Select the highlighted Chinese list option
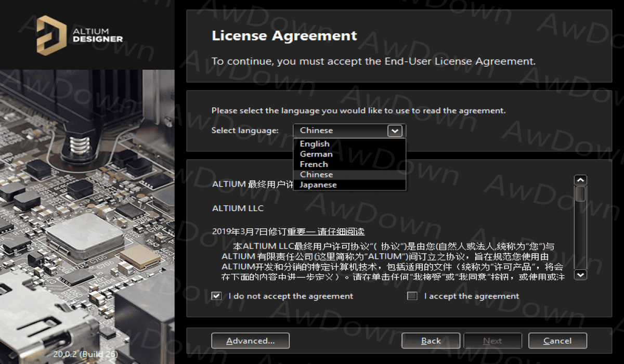This screenshot has width=624, height=364. (x=316, y=175)
